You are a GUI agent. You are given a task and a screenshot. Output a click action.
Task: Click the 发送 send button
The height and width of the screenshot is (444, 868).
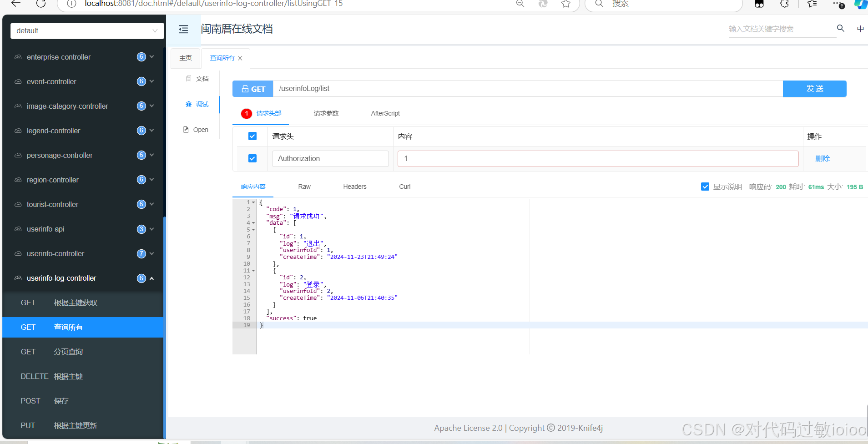pos(814,88)
